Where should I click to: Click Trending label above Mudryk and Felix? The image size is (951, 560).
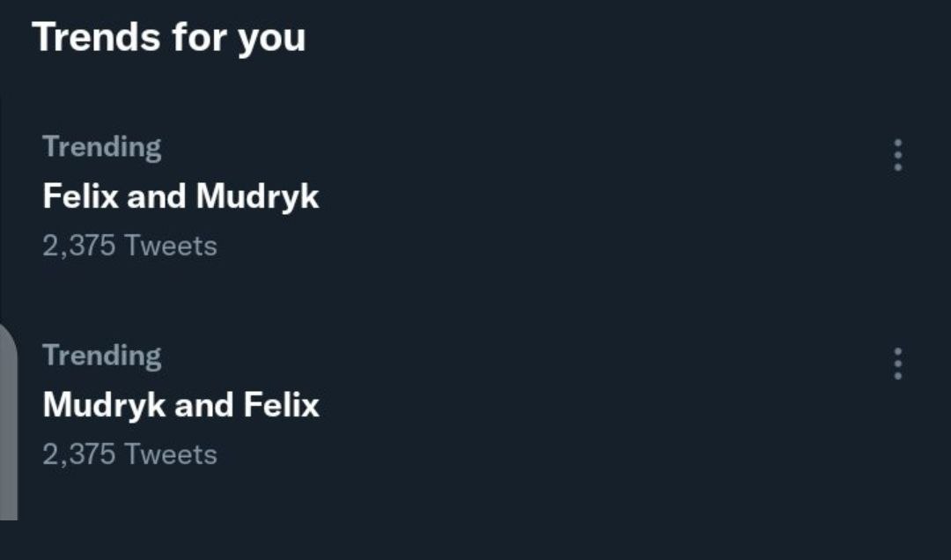click(x=102, y=356)
